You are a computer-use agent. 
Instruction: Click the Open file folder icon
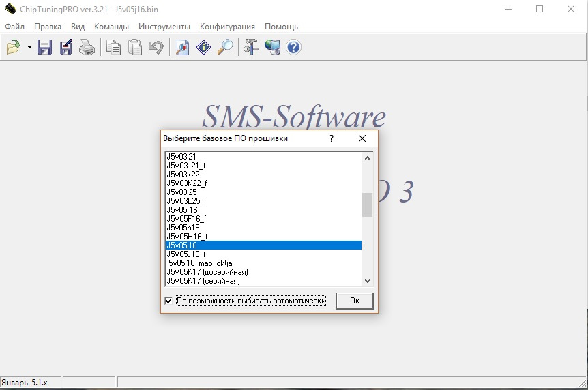click(x=14, y=48)
